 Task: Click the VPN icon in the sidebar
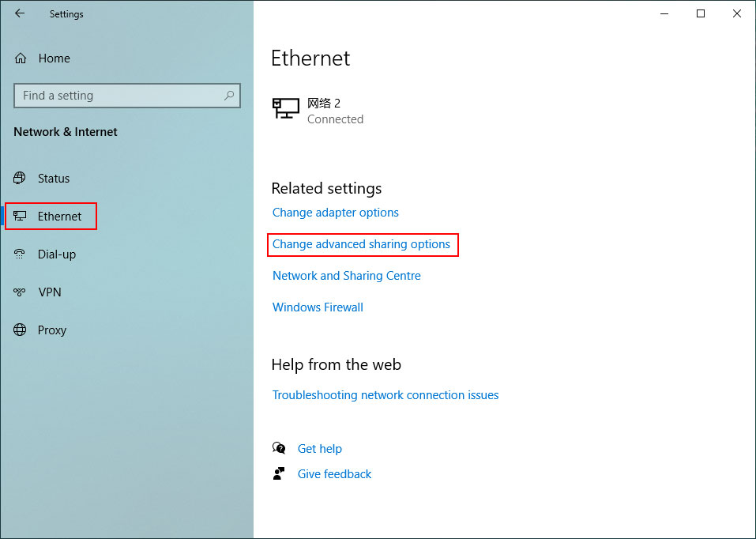coord(20,292)
